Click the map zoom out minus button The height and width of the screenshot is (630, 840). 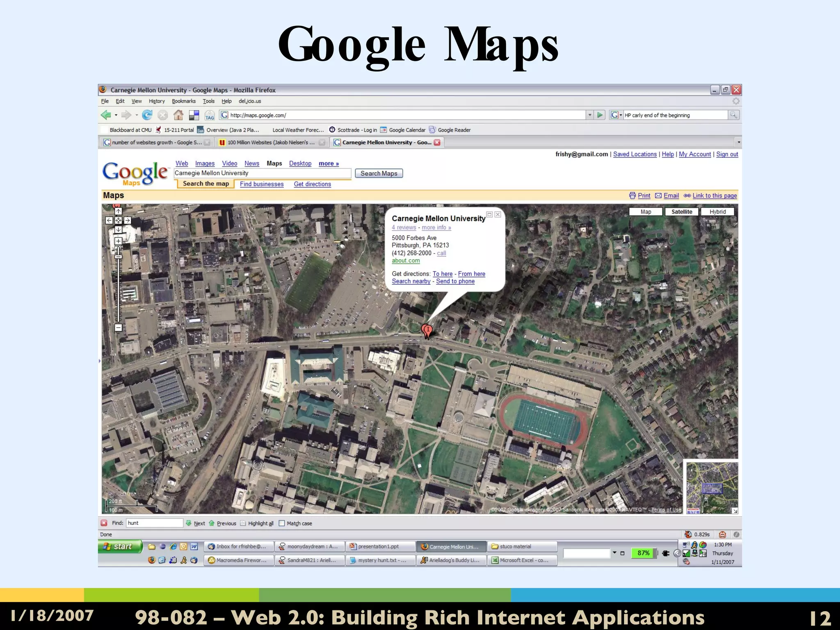118,327
